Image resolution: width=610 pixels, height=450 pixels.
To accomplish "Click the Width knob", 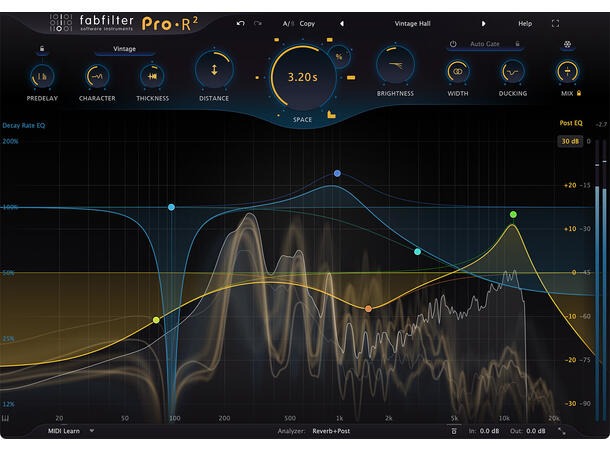I will 458,72.
